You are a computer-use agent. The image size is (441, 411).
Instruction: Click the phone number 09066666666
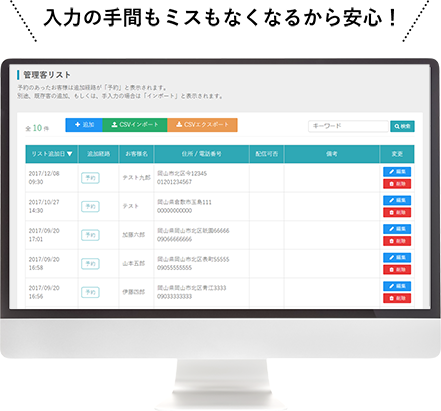pos(174,239)
